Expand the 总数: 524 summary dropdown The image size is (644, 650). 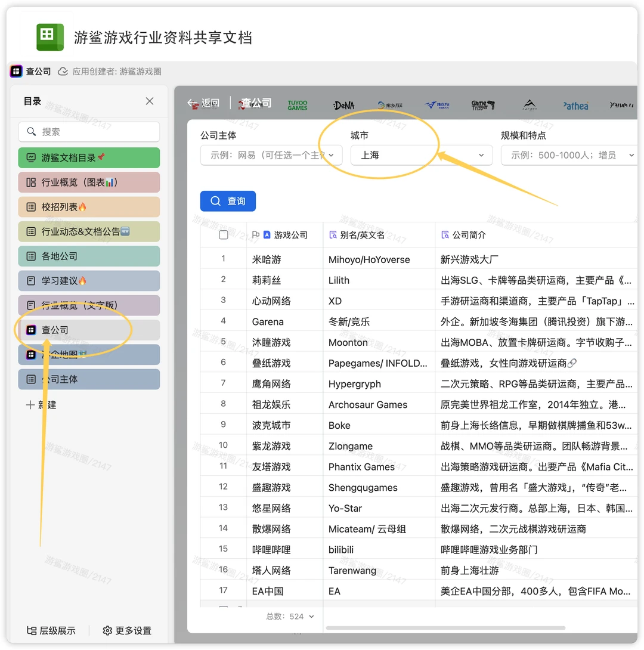click(x=290, y=617)
